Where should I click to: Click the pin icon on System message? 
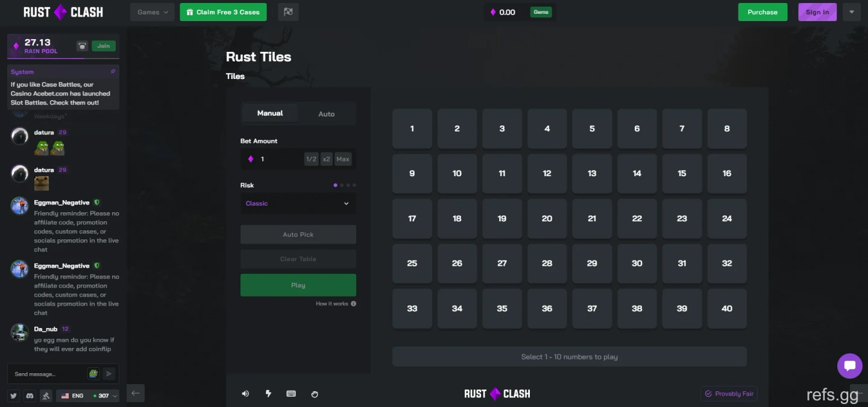[113, 72]
